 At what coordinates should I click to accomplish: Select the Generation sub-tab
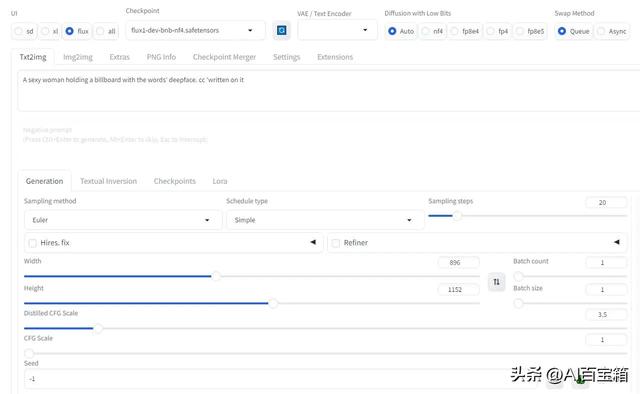(44, 181)
